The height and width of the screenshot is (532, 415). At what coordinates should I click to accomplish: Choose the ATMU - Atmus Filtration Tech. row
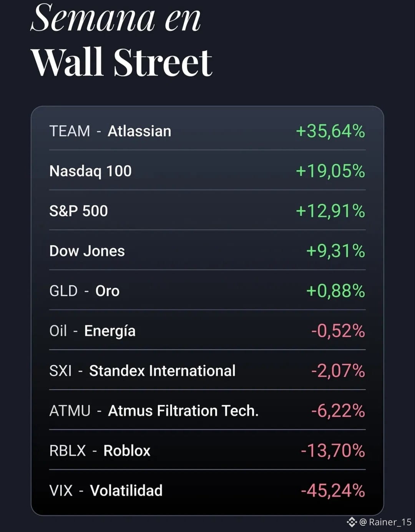[x=207, y=411]
